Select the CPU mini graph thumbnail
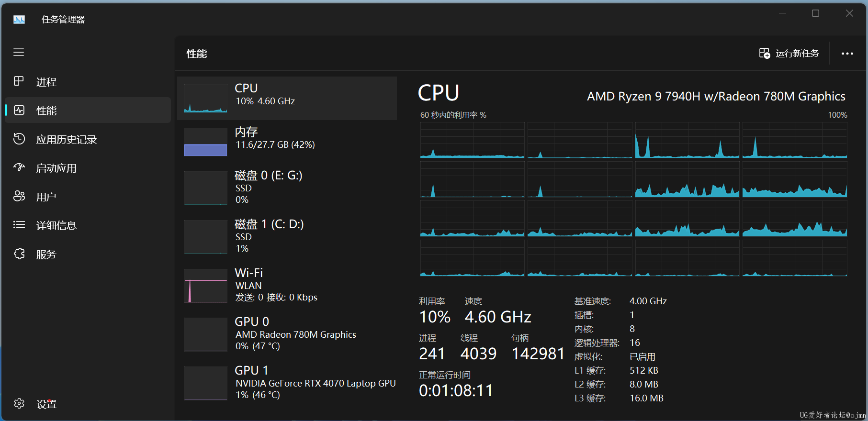The image size is (868, 421). (206, 99)
